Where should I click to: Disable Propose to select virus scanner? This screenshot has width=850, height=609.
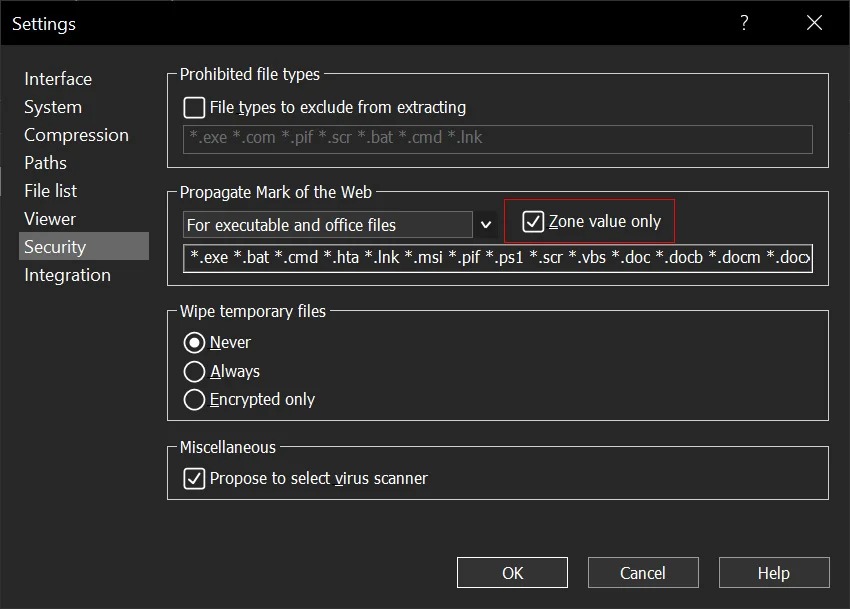click(x=194, y=479)
